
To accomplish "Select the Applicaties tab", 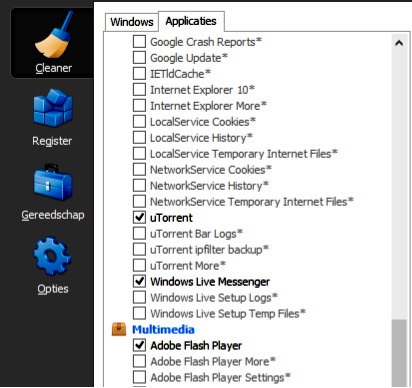I will (191, 21).
